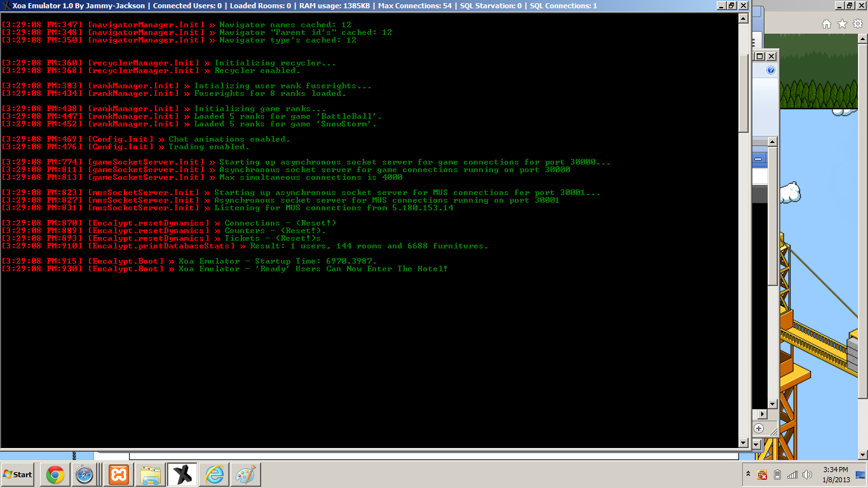Open Paint from the taskbar

(245, 475)
